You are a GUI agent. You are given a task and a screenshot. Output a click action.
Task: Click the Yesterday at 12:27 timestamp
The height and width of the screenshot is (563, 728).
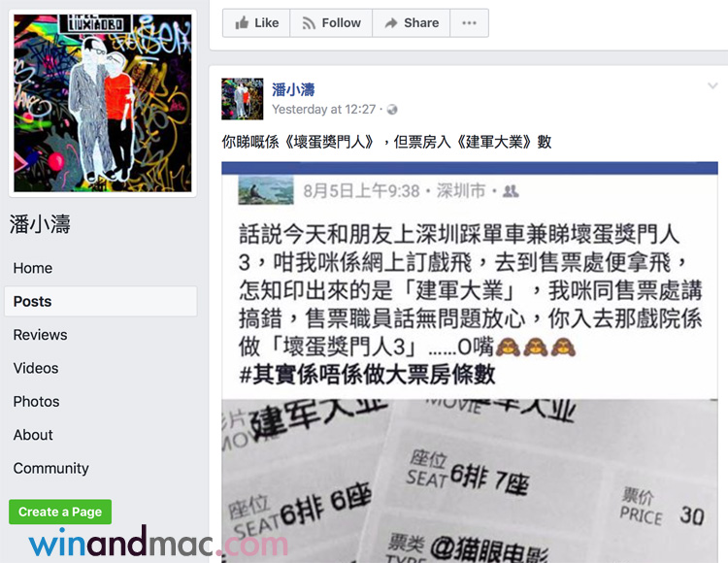tap(323, 110)
